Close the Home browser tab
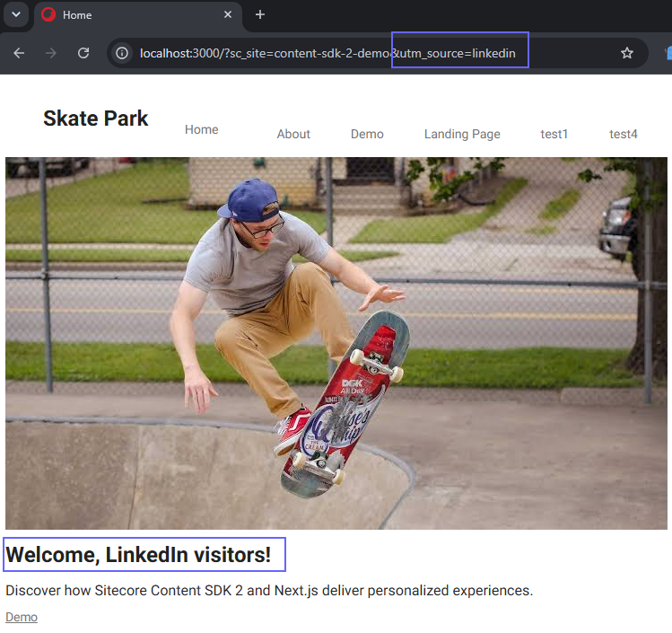This screenshot has height=633, width=672. [228, 14]
